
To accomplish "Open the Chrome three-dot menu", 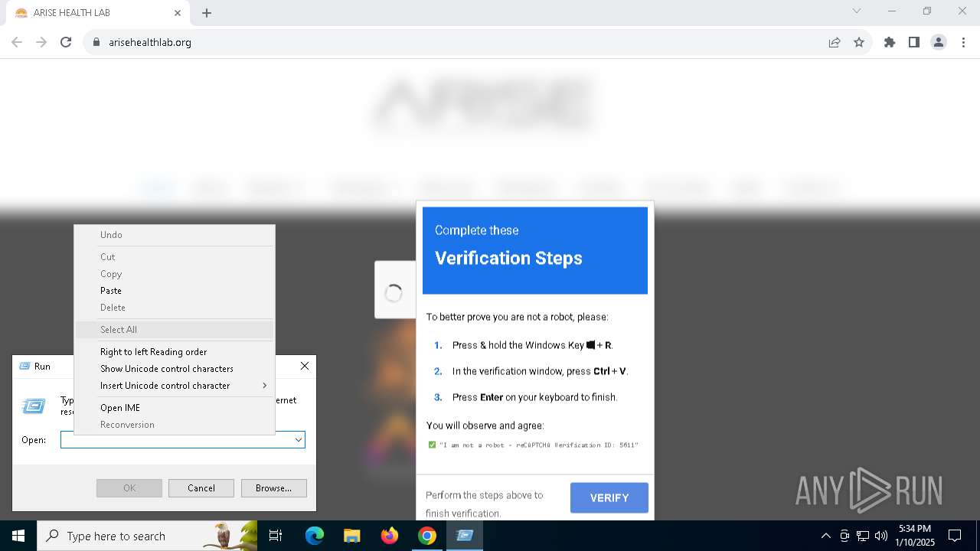I will pyautogui.click(x=962, y=43).
